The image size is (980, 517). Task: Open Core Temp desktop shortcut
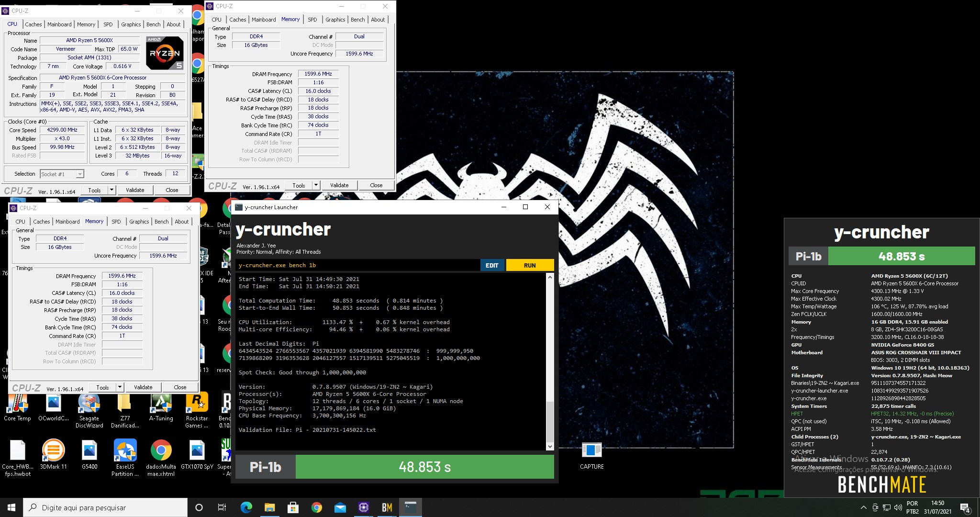(x=17, y=407)
